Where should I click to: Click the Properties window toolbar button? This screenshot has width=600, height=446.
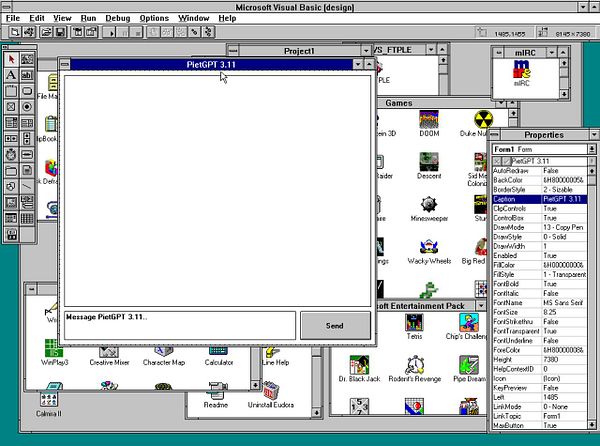[91, 32]
